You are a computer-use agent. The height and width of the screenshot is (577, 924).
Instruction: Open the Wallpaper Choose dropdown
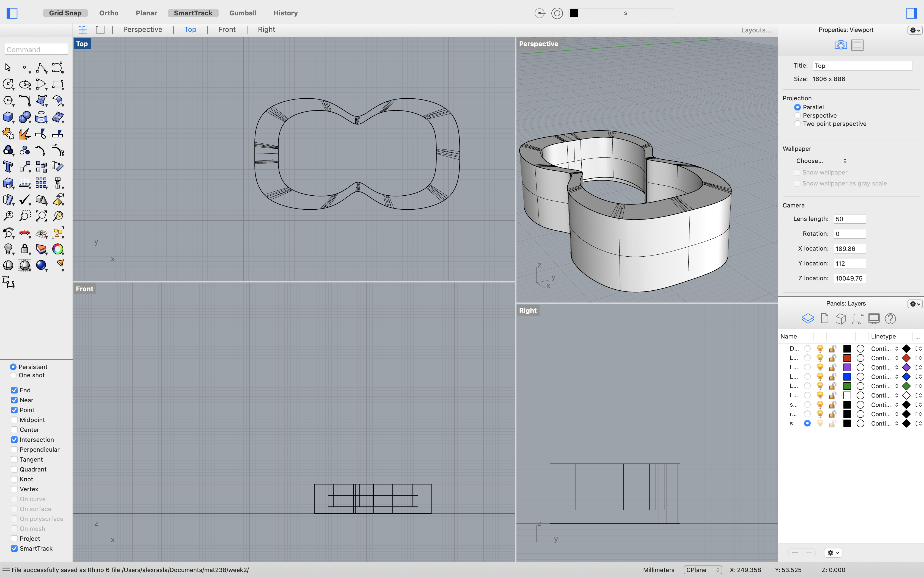pyautogui.click(x=821, y=161)
